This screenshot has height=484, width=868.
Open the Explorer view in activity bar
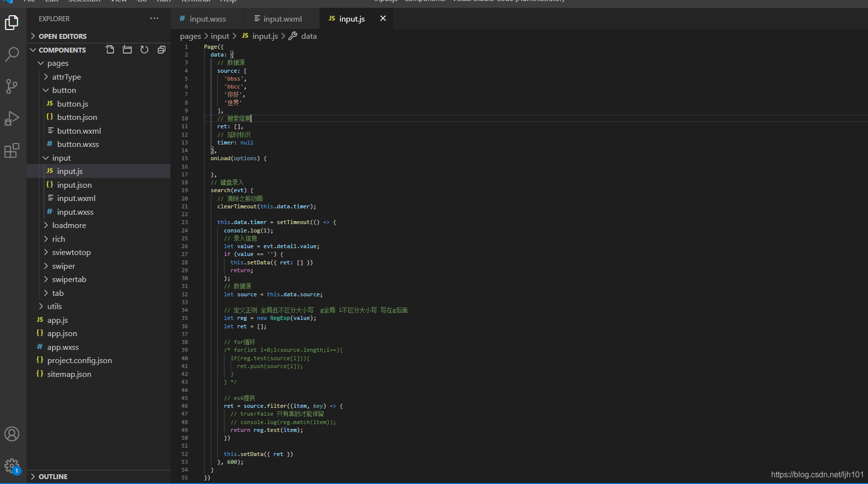click(x=12, y=23)
